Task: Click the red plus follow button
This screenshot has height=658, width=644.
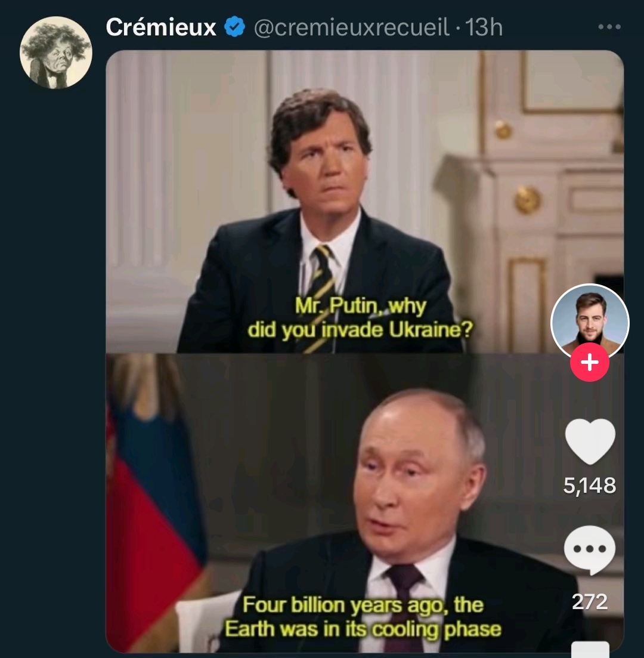Action: tap(590, 362)
